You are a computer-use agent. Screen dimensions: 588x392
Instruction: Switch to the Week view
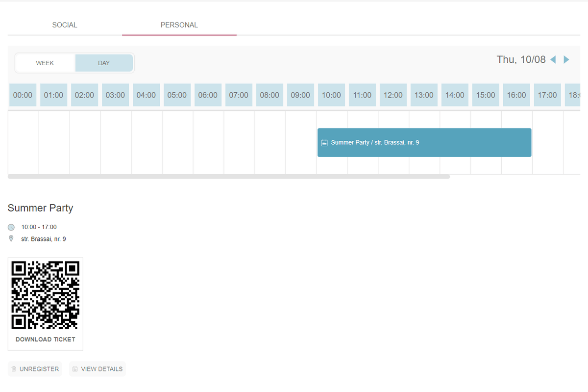(x=45, y=63)
